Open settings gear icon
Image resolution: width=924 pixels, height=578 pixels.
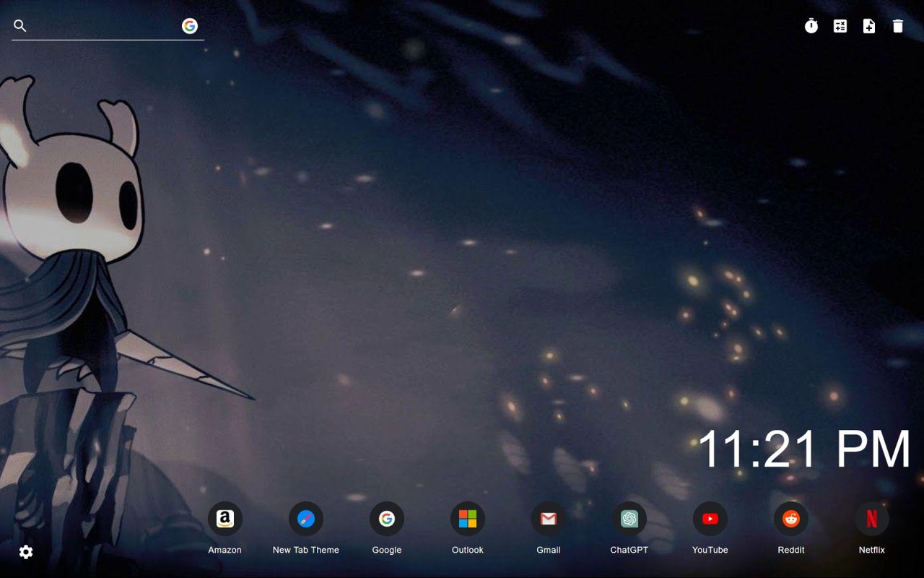(26, 552)
